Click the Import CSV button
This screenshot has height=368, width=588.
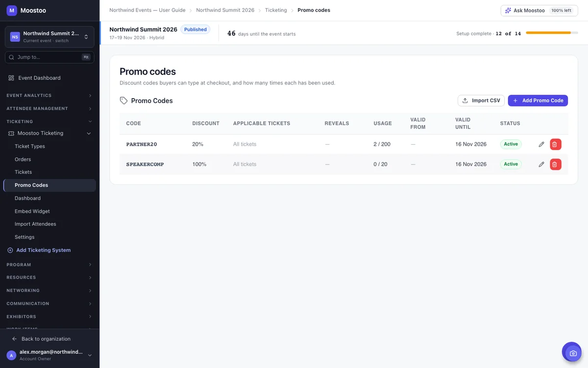coord(481,101)
